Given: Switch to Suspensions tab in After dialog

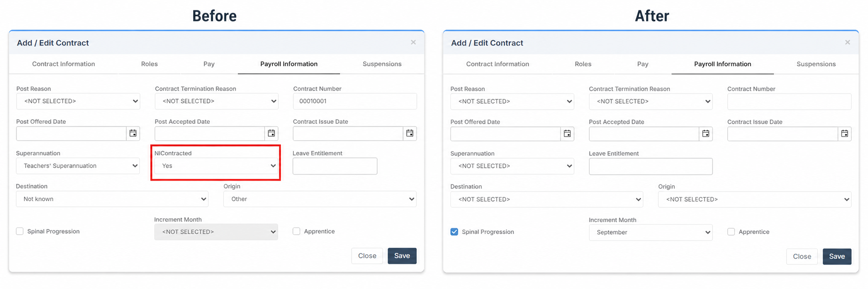Looking at the screenshot, I should (x=816, y=64).
